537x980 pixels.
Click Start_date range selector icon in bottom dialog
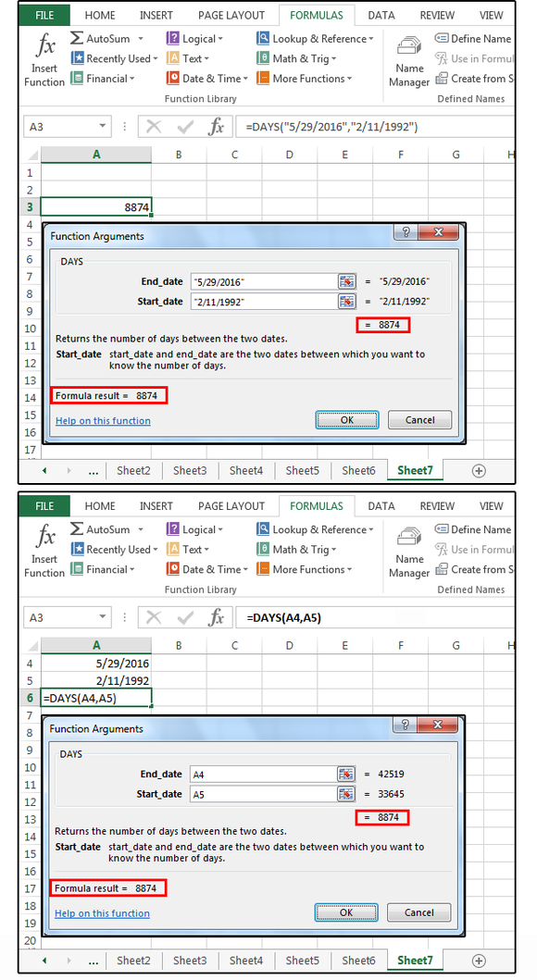[346, 794]
